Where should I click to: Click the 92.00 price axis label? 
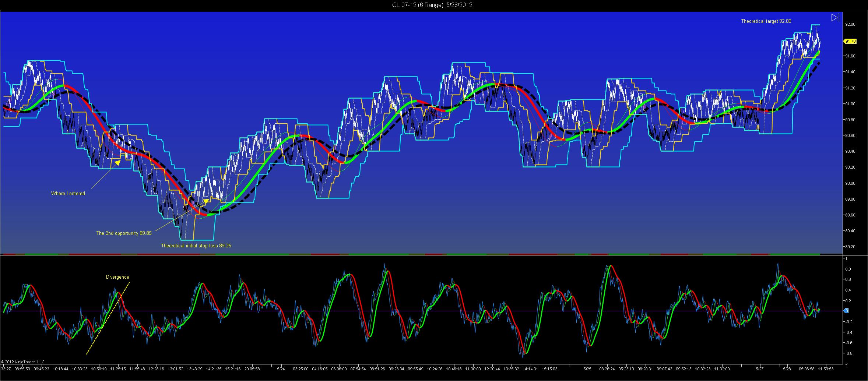click(850, 25)
